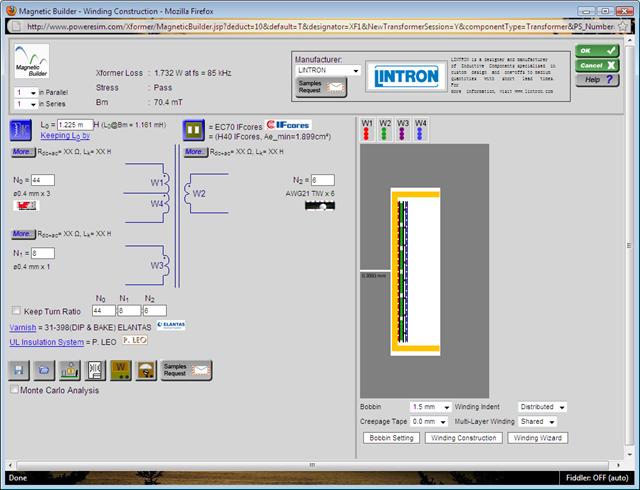The width and height of the screenshot is (640, 490).
Task: Enable the Keep Turn Ratio checkbox
Action: pos(15,311)
